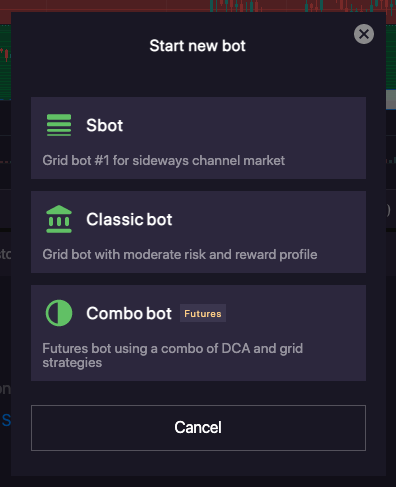This screenshot has width=396, height=487.
Task: Choose the Classic bot title
Action: pyautogui.click(x=129, y=219)
